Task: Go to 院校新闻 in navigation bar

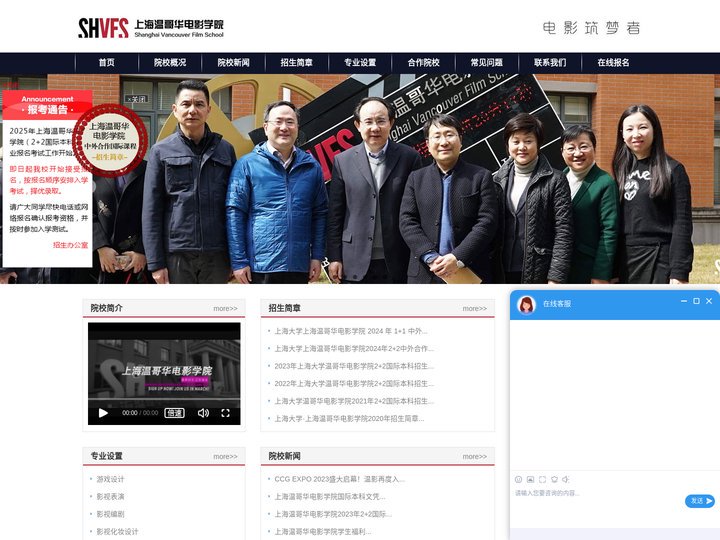Action: 233,62
